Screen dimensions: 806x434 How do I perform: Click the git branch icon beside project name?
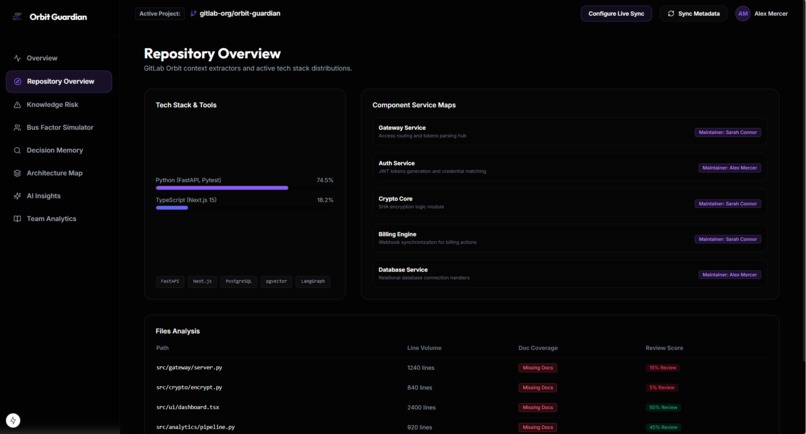pyautogui.click(x=193, y=13)
